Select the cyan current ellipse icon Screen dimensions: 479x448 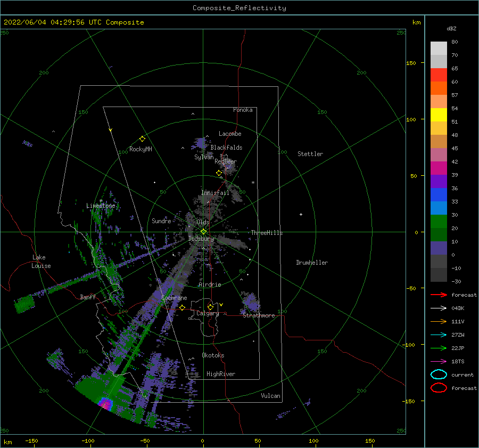tap(439, 374)
